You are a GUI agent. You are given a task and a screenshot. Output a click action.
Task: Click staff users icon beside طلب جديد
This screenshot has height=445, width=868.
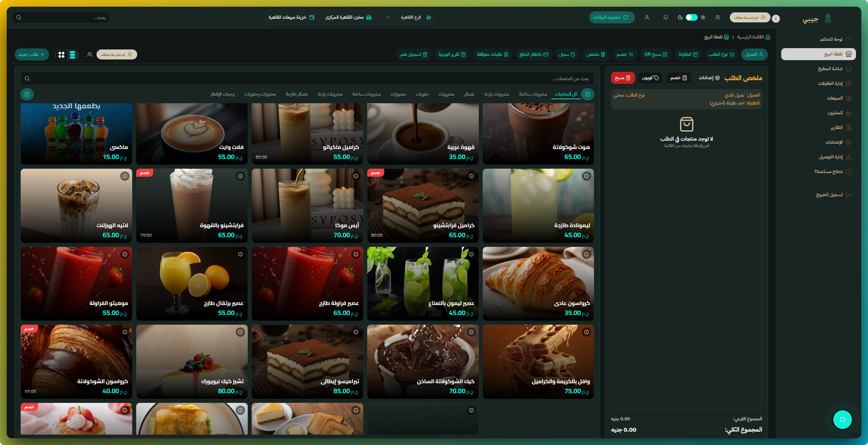pyautogui.click(x=89, y=54)
